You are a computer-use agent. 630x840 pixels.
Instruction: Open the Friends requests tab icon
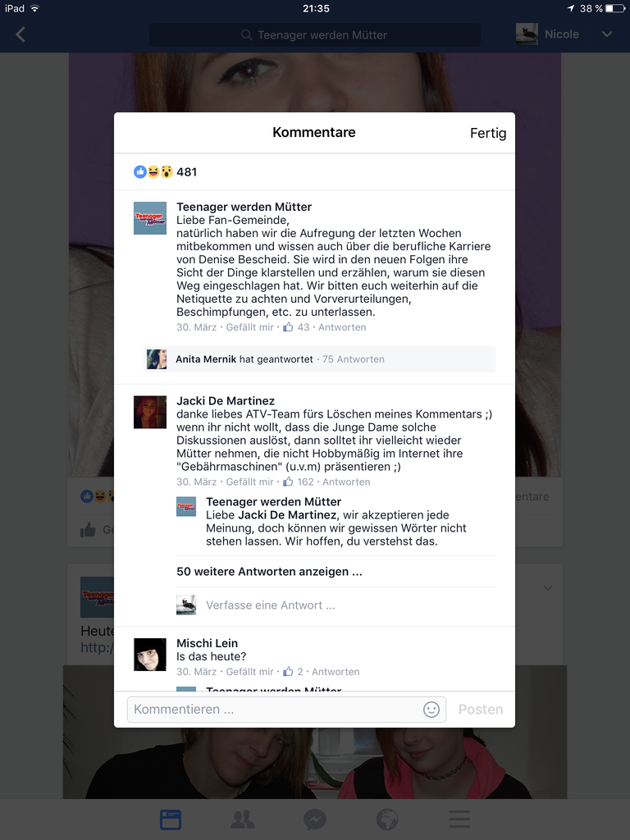pyautogui.click(x=243, y=819)
